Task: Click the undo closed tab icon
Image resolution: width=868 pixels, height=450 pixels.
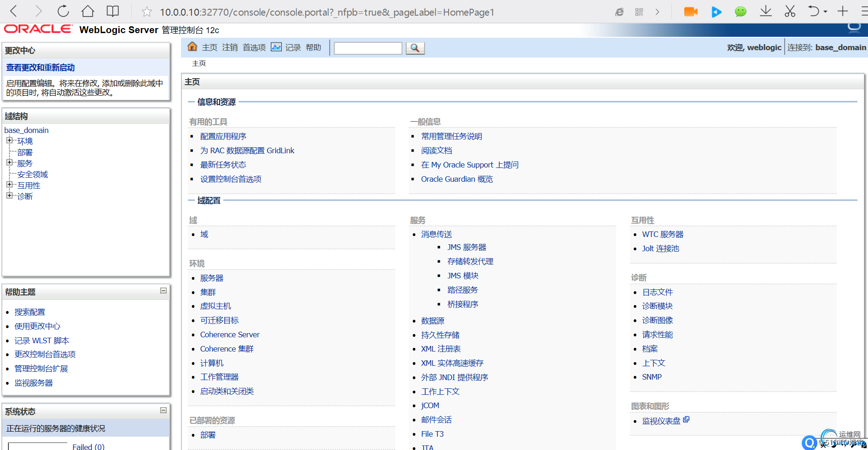Action: click(x=814, y=11)
